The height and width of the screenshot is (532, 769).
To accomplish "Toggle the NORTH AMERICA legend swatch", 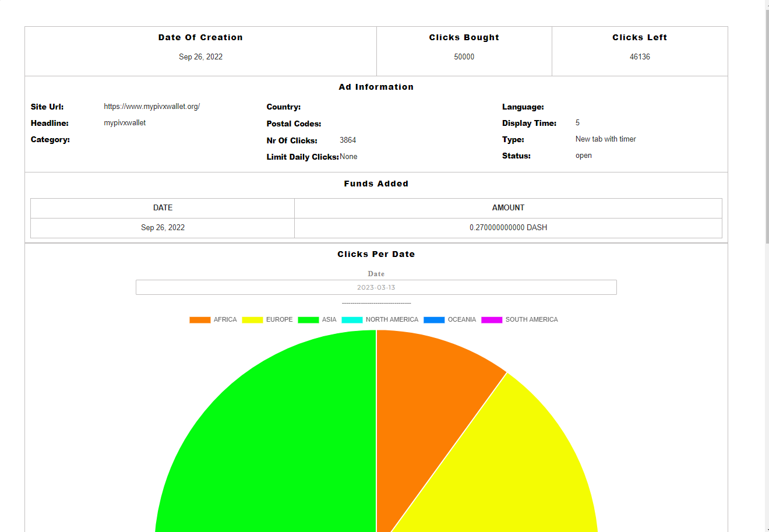I will pyautogui.click(x=352, y=320).
